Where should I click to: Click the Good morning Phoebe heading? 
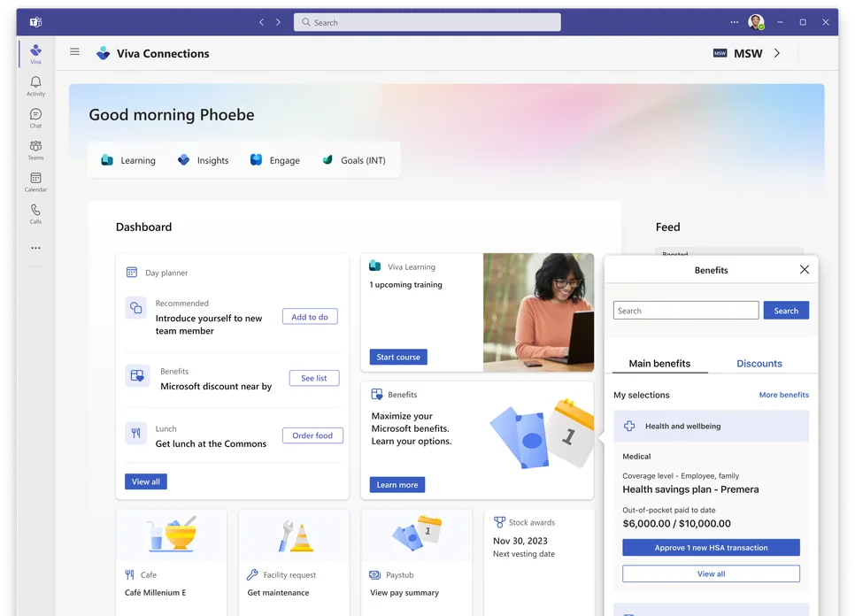tap(172, 114)
